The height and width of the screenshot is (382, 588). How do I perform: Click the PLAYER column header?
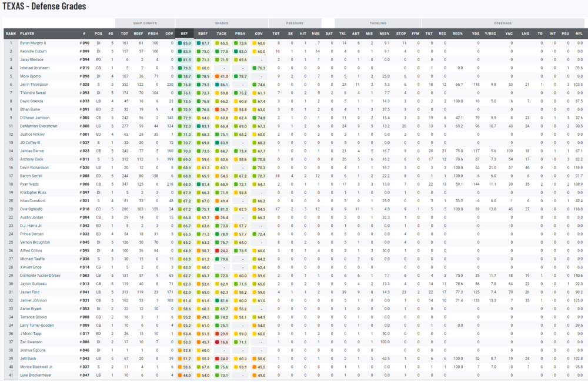click(28, 34)
